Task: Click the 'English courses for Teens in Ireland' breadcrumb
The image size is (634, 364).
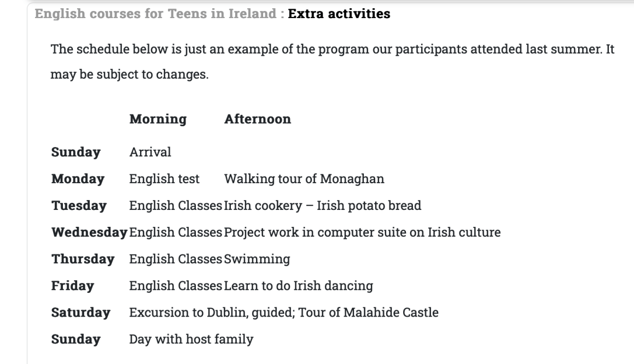Action: [x=156, y=14]
